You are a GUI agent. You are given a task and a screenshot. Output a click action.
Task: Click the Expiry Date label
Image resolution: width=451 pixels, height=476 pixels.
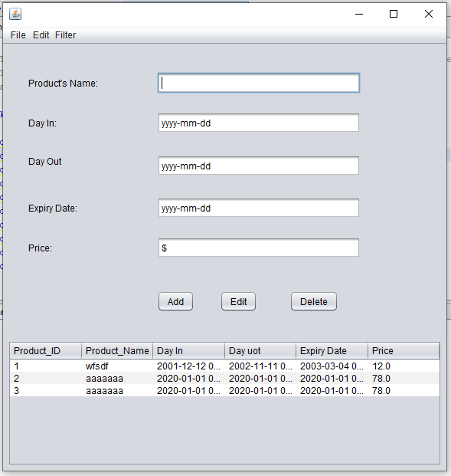coord(53,208)
